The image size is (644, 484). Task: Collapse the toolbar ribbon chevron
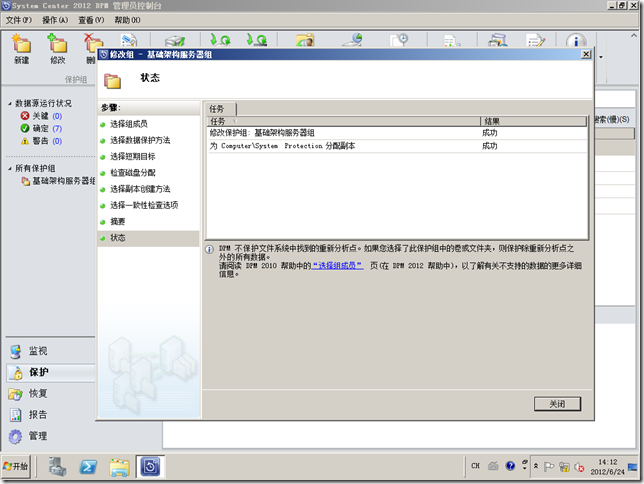click(x=634, y=36)
